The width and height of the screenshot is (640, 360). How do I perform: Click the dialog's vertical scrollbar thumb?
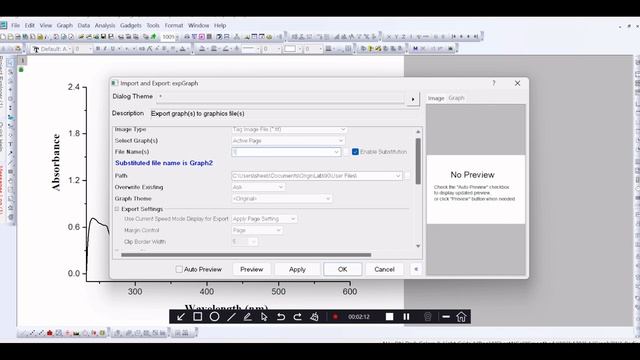pos(418,161)
